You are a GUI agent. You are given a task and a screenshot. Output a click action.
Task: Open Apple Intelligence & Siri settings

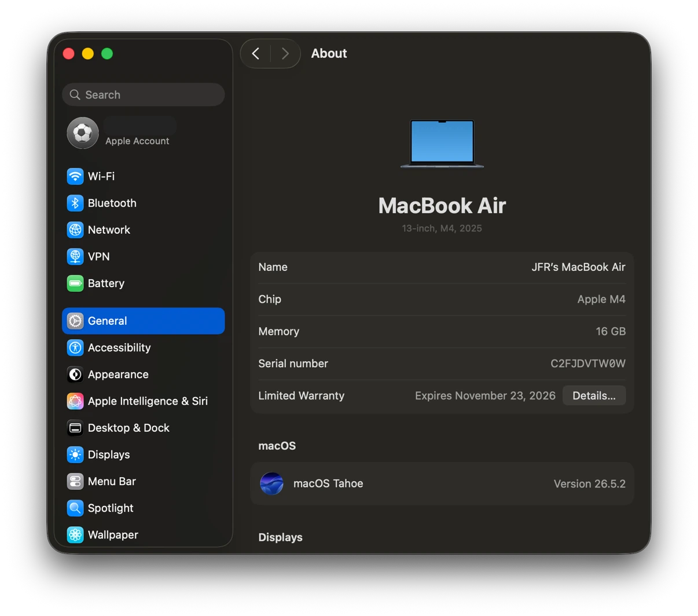tap(144, 401)
